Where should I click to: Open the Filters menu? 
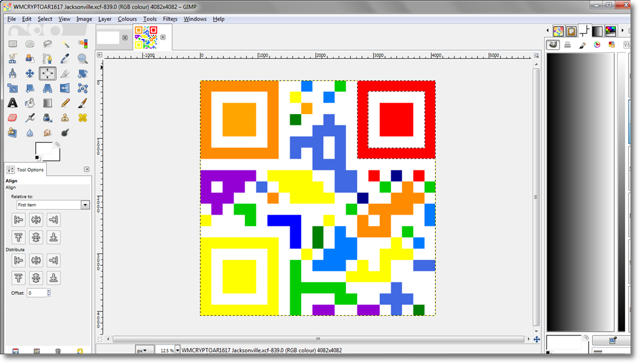(170, 19)
